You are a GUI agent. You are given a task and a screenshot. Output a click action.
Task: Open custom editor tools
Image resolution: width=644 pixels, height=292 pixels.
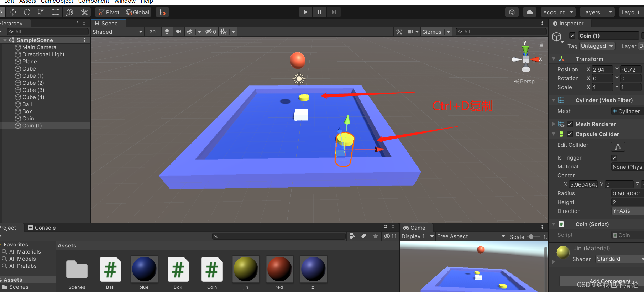click(84, 12)
